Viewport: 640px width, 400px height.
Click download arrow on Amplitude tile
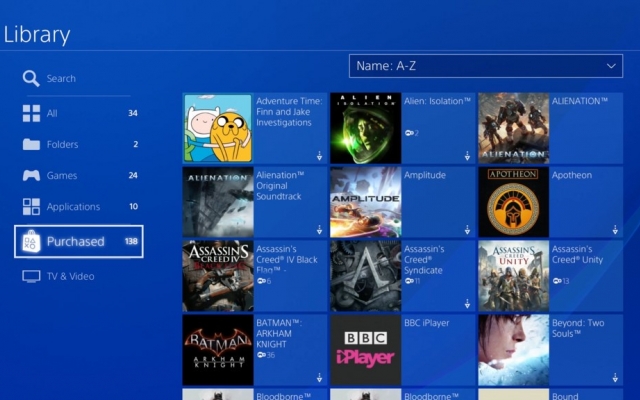tap(467, 230)
